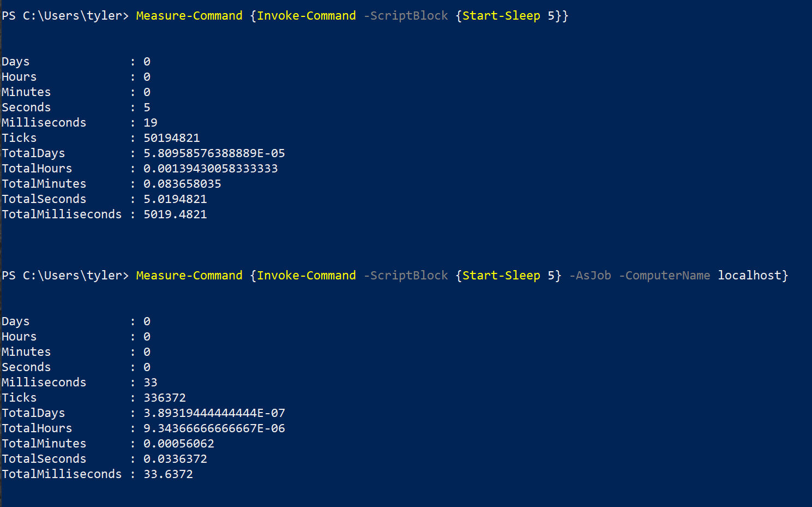Click the -ComputerName parameter
Viewport: 812px width, 507px height.
point(664,276)
